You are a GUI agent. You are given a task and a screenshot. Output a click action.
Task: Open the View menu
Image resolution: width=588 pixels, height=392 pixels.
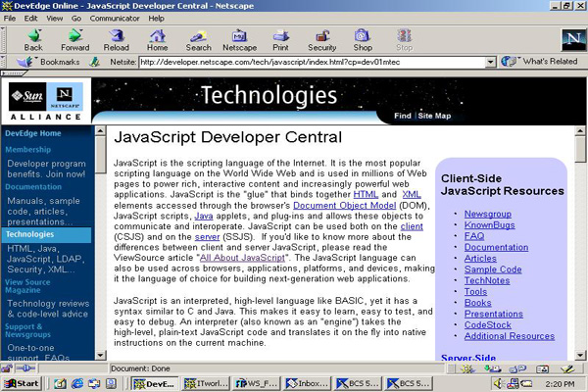54,19
